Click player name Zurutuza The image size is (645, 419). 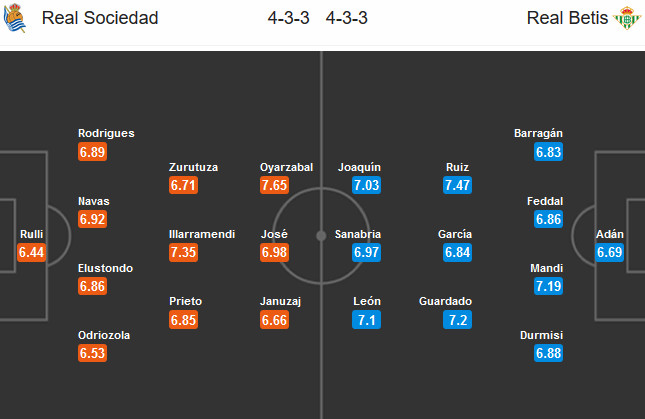[193, 167]
